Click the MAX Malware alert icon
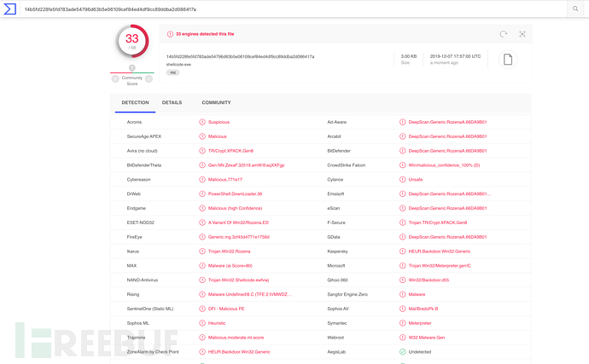This screenshot has width=589, height=364. pyautogui.click(x=202, y=266)
